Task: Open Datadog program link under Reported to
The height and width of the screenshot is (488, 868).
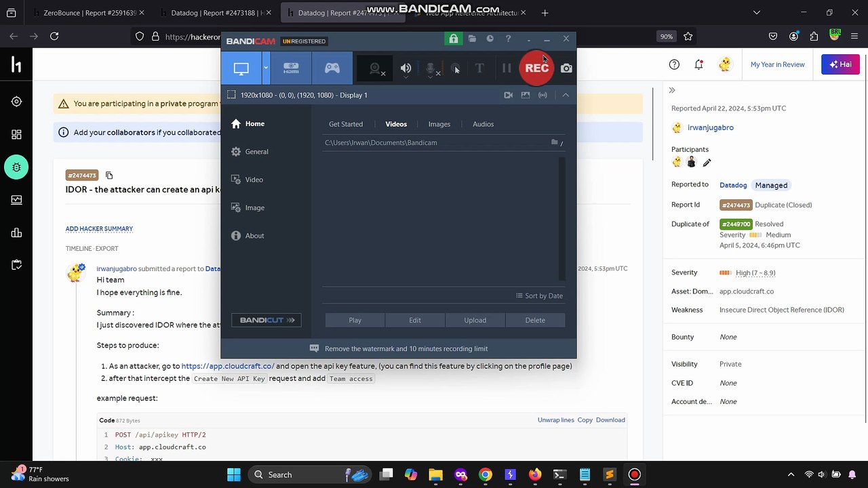Action: tap(733, 185)
